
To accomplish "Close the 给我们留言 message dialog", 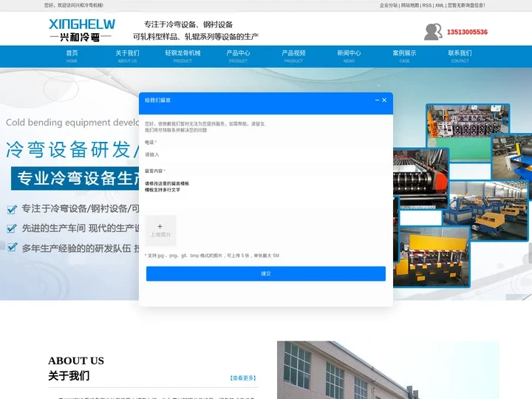I will pyautogui.click(x=384, y=100).
